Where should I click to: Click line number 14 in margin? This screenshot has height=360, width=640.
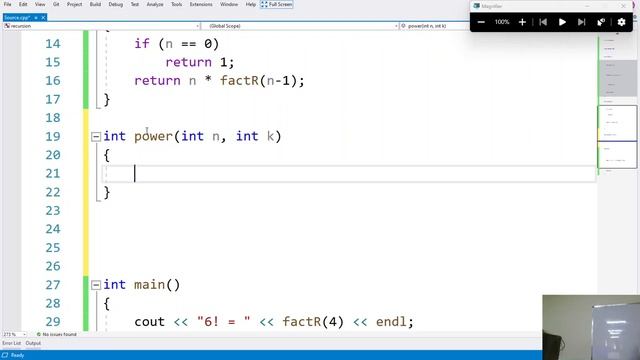click(53, 44)
